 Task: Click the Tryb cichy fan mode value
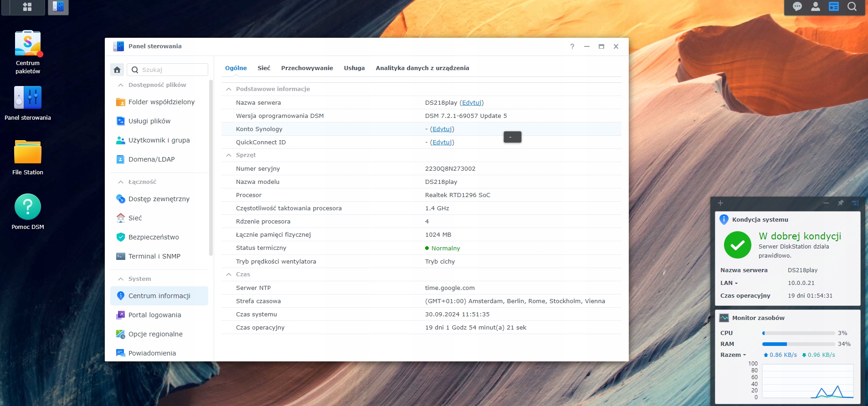tap(440, 262)
